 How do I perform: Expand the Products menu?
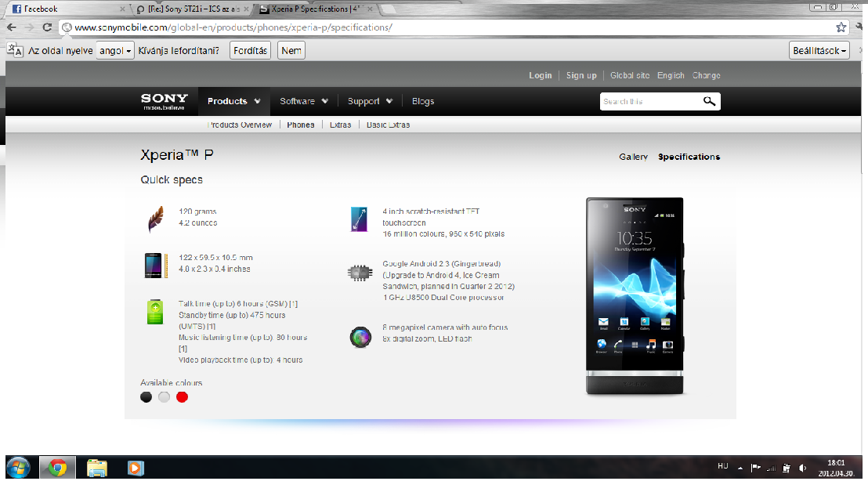point(233,101)
